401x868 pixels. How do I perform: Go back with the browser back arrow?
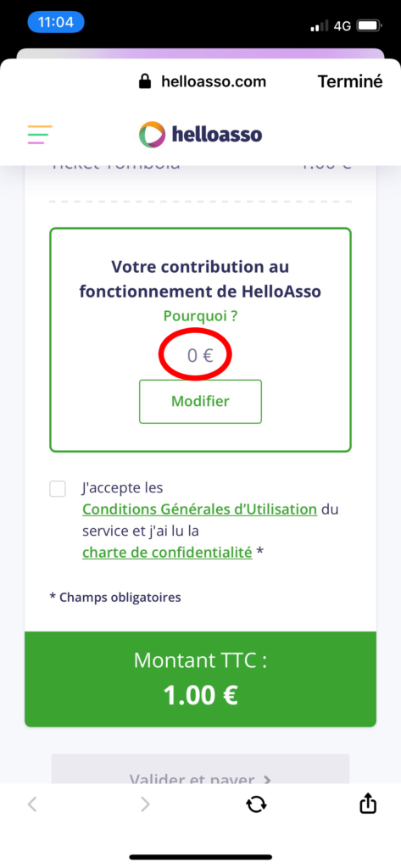[32, 804]
